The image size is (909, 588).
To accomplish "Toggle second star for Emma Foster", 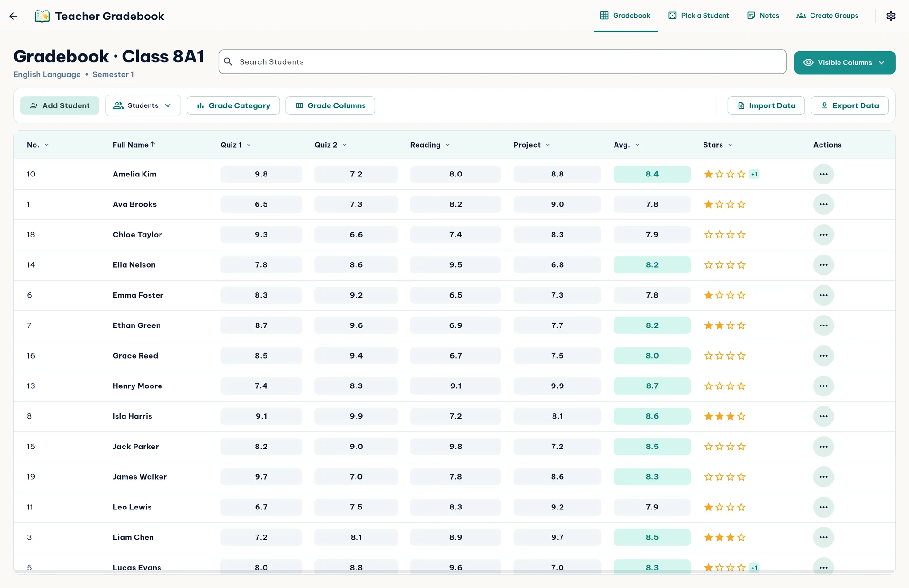I will tap(720, 295).
